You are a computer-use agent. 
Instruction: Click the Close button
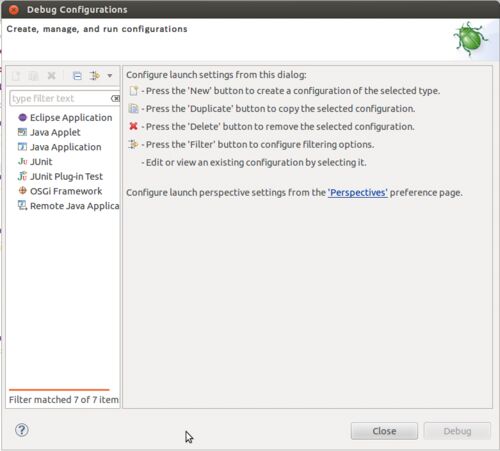coord(384,431)
